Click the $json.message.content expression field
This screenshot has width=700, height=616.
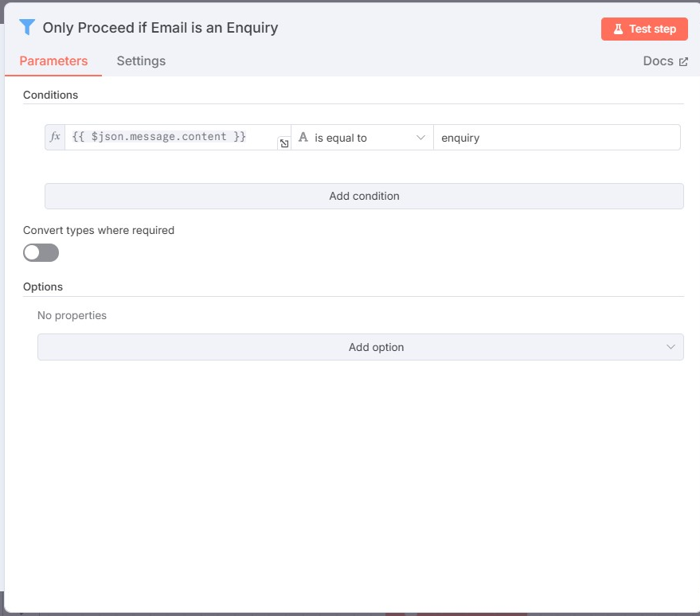click(171, 137)
